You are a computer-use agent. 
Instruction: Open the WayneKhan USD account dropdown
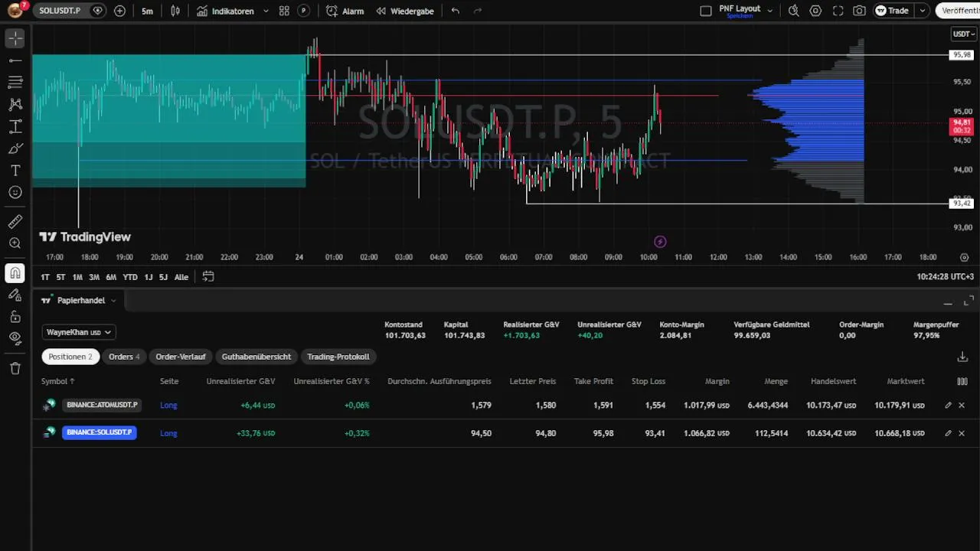pyautogui.click(x=79, y=332)
